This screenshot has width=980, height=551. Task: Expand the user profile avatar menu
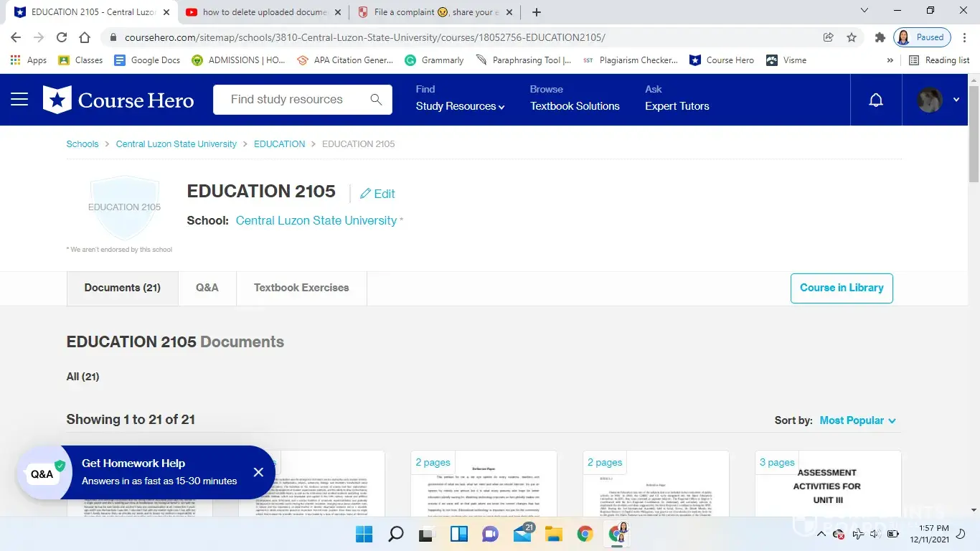(x=938, y=100)
